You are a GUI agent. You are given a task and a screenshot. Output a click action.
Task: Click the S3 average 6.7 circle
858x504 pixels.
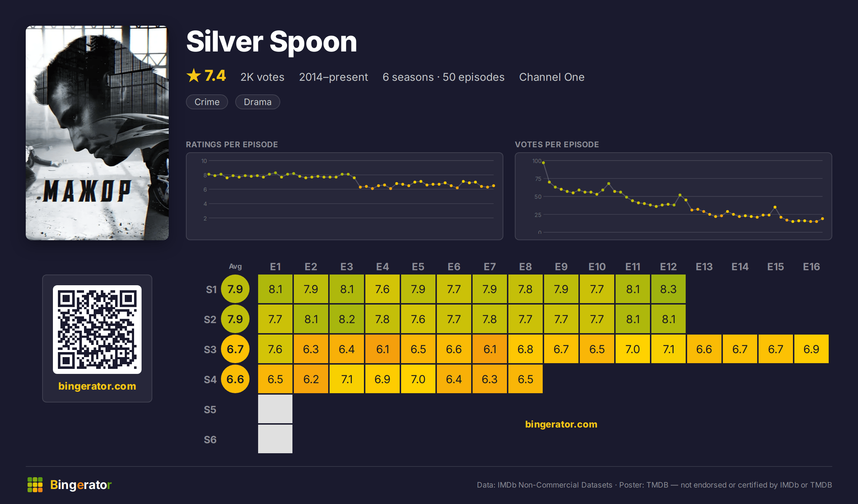(235, 349)
